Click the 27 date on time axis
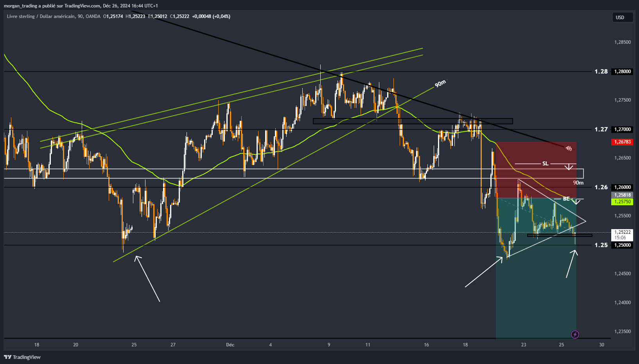The width and height of the screenshot is (639, 364). [173, 345]
